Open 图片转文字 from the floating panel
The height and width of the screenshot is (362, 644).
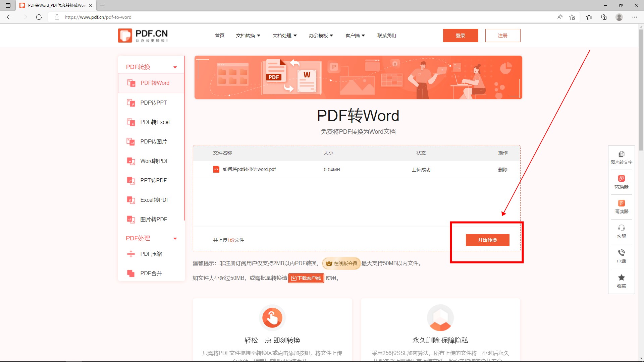click(621, 158)
